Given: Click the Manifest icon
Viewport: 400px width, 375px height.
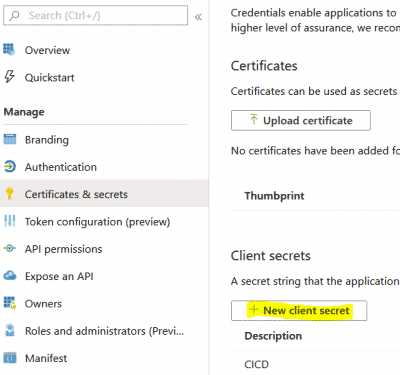Looking at the screenshot, I should pos(10,358).
